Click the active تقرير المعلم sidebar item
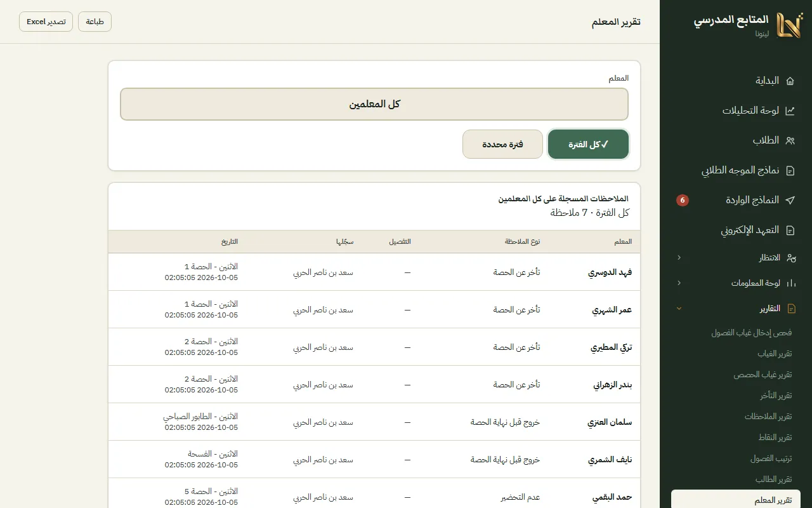 (x=736, y=500)
